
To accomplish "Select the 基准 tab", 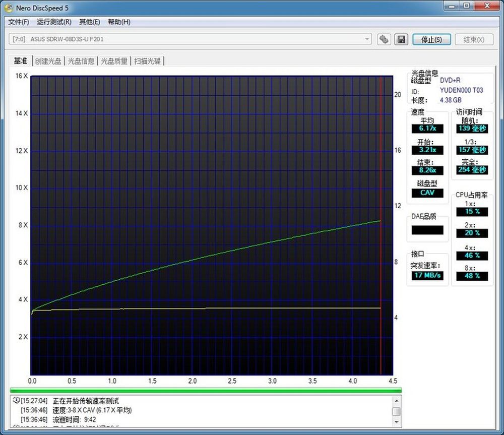I will (21, 61).
